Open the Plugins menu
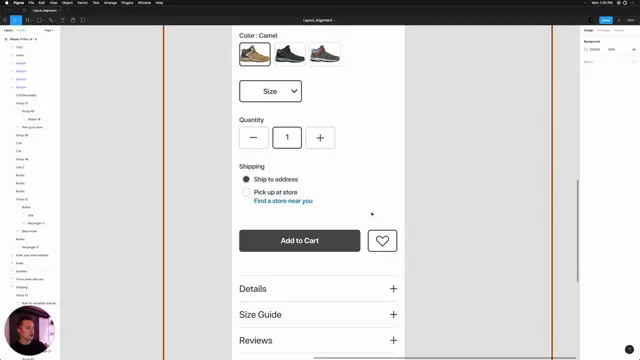The image size is (640, 360). tap(127, 2)
